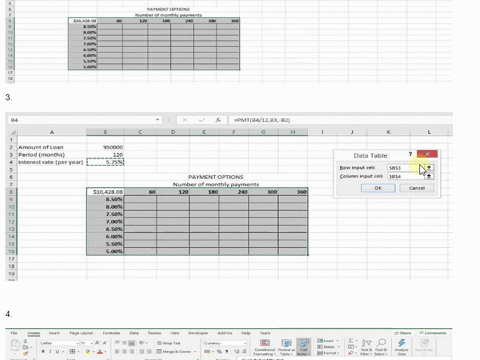Screen dimensions: 480x360
Task: Click the Orientation text-angle icon
Action: point(142,343)
